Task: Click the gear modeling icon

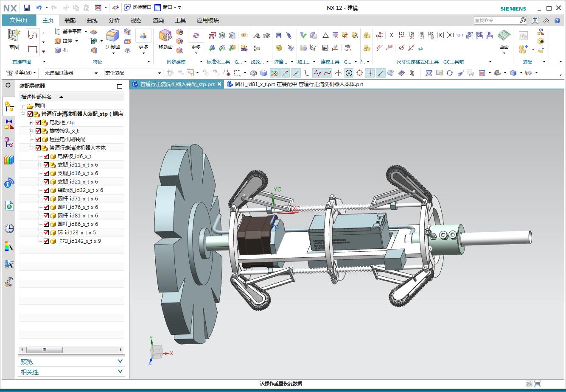Action: (x=257, y=36)
